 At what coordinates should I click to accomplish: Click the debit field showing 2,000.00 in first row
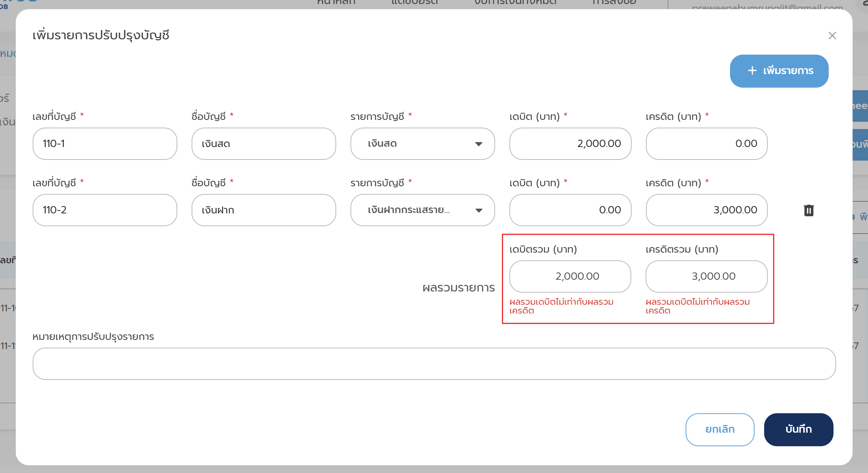coord(570,144)
